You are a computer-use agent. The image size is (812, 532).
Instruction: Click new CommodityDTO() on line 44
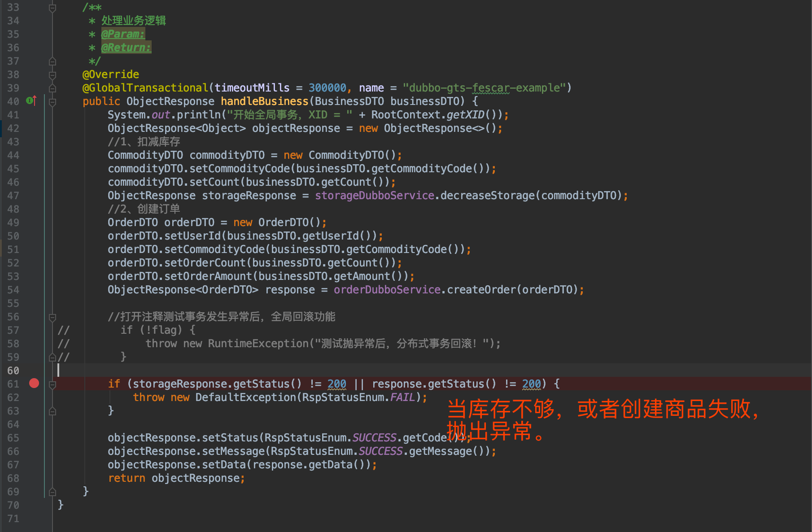tap(340, 155)
